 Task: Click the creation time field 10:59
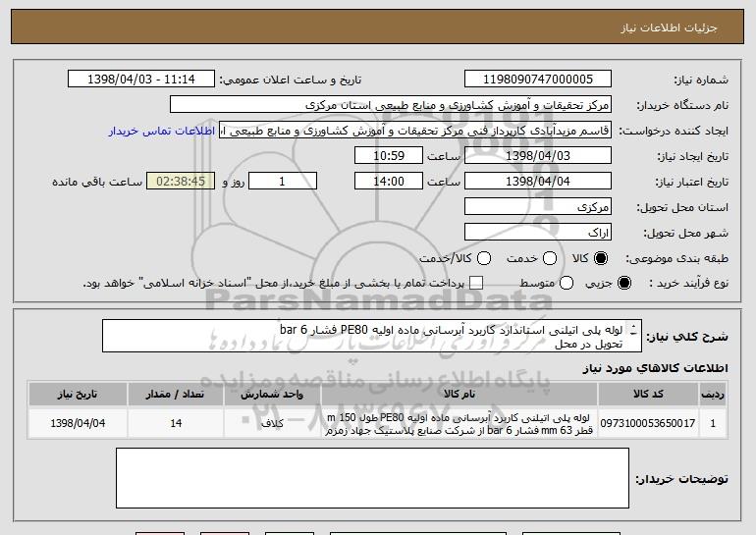tap(389, 156)
